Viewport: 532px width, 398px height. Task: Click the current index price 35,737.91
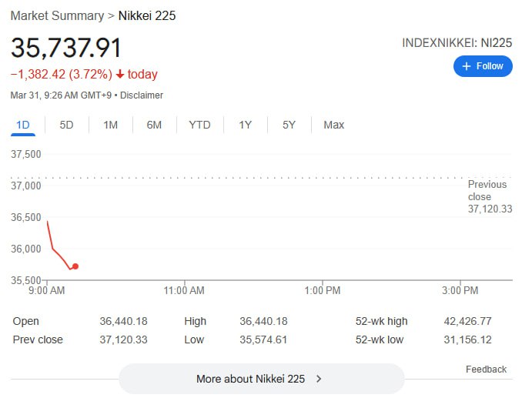[x=66, y=48]
